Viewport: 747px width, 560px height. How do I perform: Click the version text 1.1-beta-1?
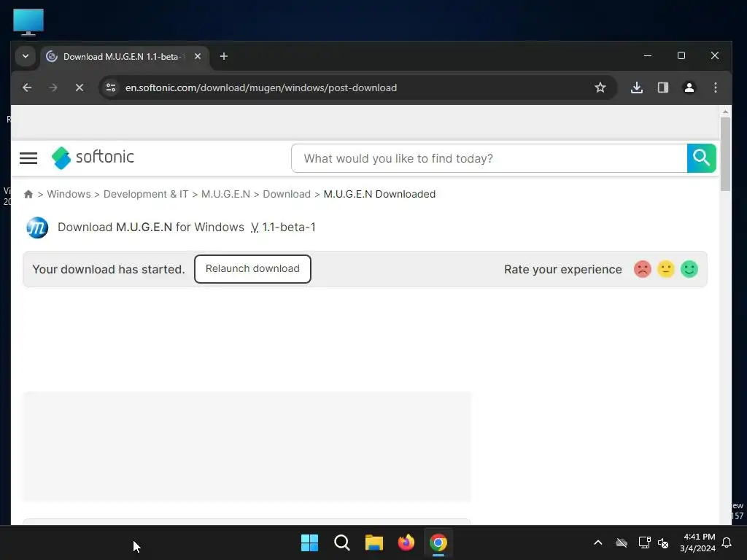[289, 227]
